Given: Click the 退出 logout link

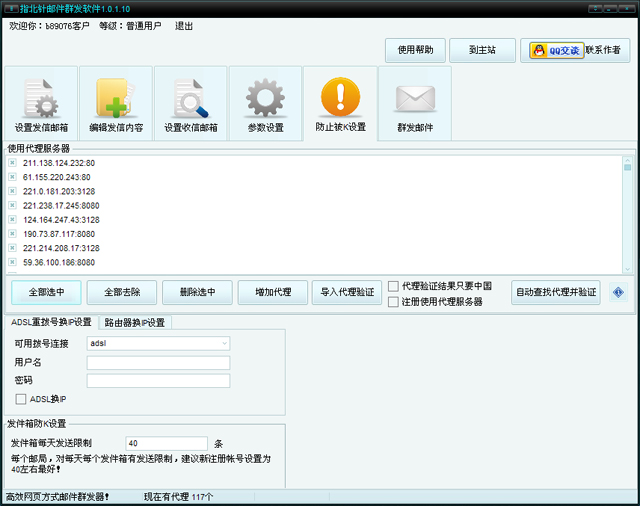Looking at the screenshot, I should pyautogui.click(x=184, y=26).
